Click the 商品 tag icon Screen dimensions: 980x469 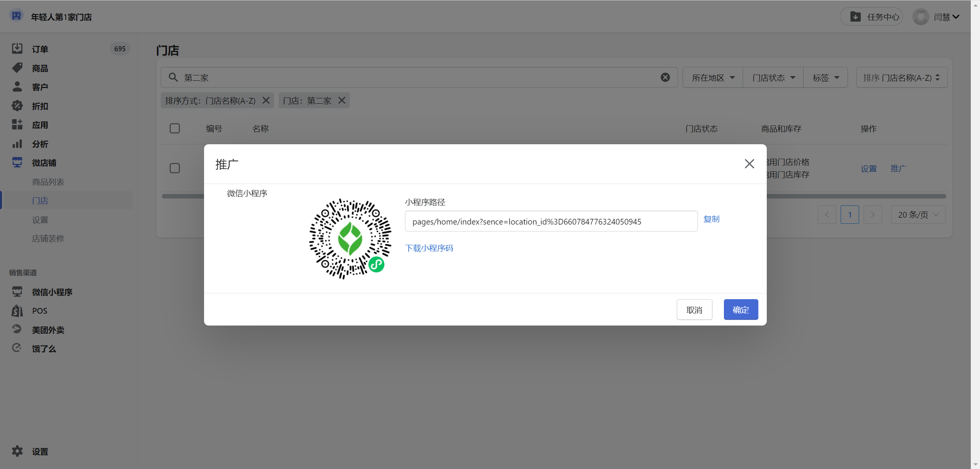point(17,68)
